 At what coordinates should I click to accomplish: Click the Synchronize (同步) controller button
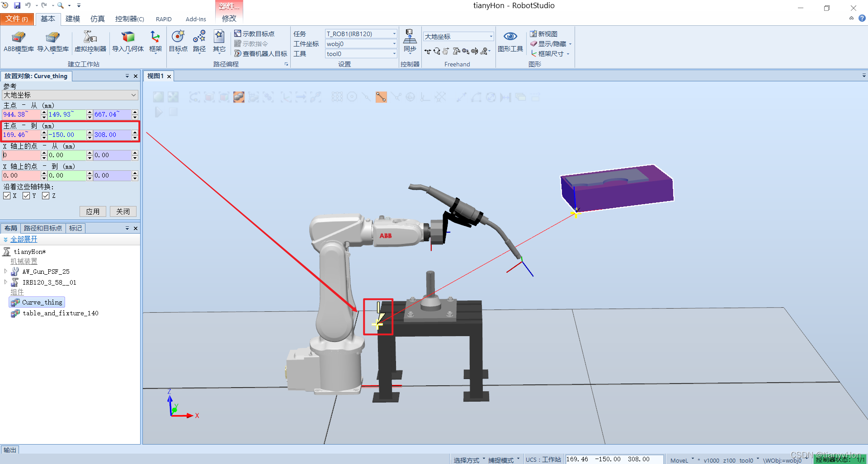click(410, 42)
